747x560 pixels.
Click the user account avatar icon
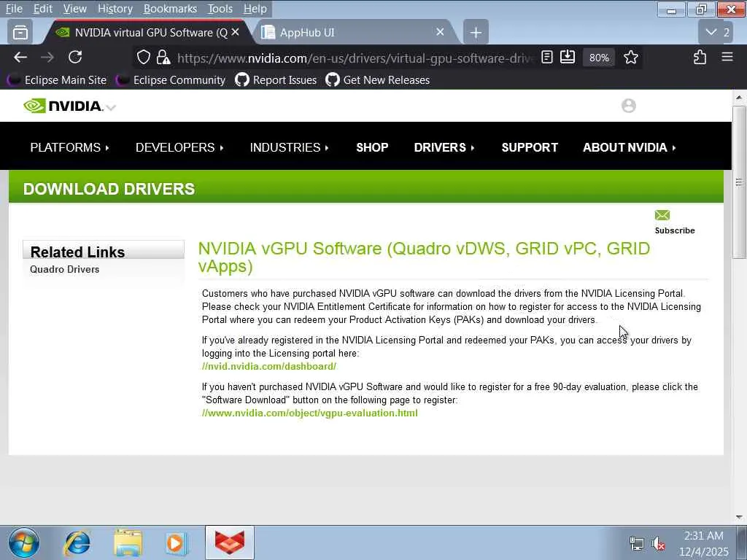[x=628, y=106]
